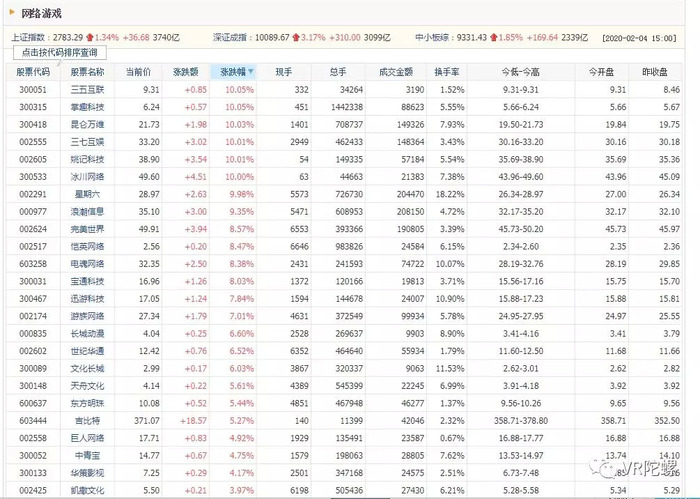The height and width of the screenshot is (499, 700).
Task: Open stock link 华策影视
Action: [88, 473]
